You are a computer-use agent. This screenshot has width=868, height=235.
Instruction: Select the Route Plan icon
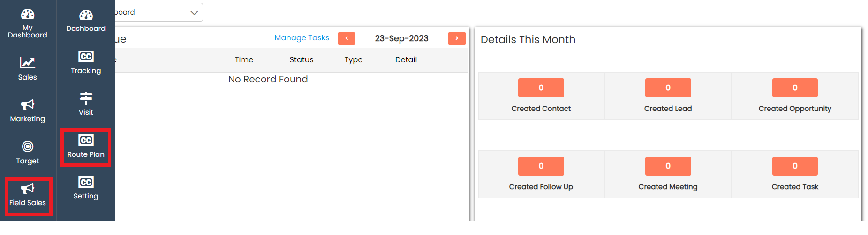pos(86,140)
